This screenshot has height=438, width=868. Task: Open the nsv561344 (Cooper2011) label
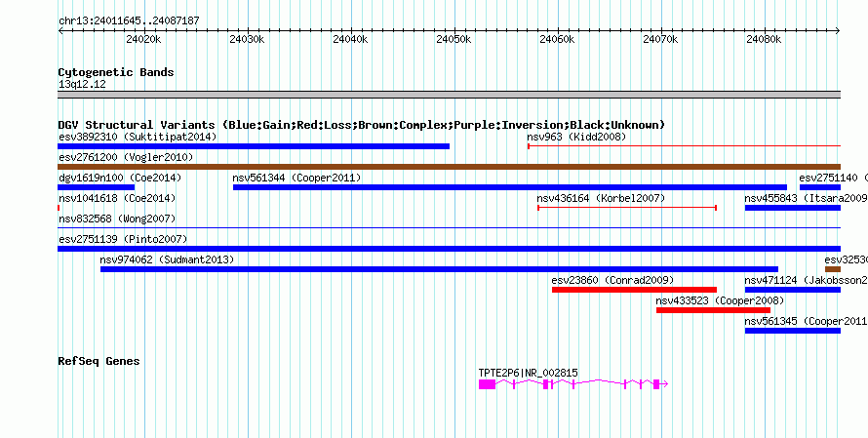(x=296, y=178)
